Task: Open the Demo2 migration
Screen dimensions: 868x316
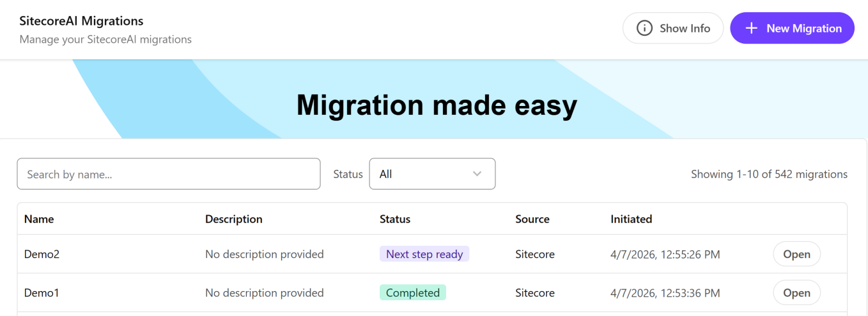Action: [x=797, y=254]
